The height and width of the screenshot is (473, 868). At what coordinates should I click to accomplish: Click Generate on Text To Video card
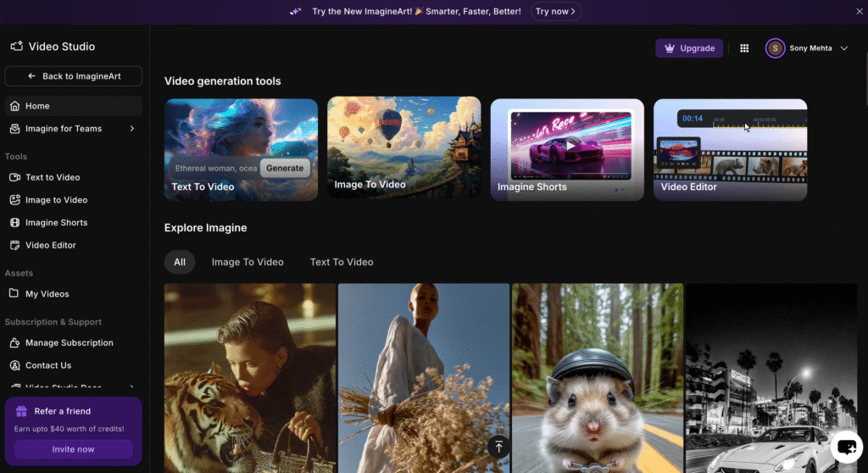[x=285, y=168]
